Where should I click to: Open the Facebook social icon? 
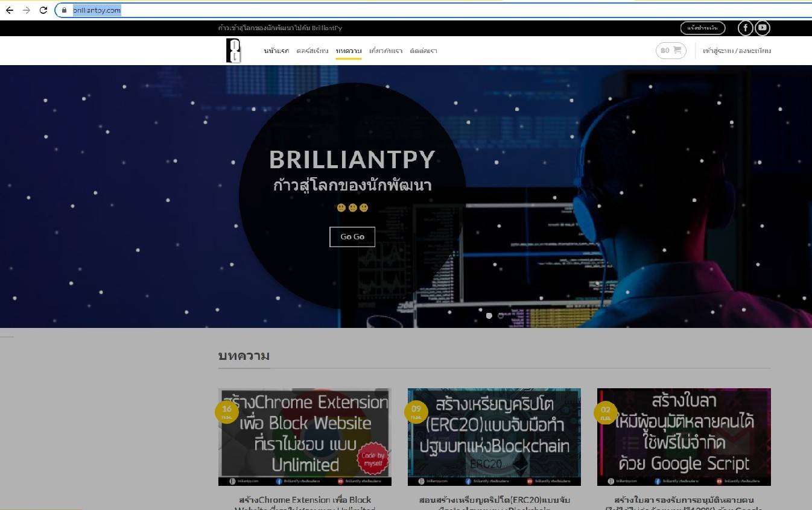click(745, 28)
